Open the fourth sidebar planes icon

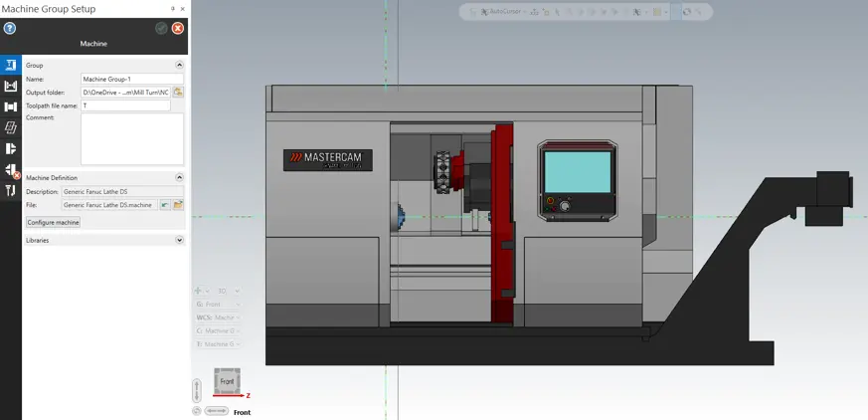pyautogui.click(x=11, y=128)
